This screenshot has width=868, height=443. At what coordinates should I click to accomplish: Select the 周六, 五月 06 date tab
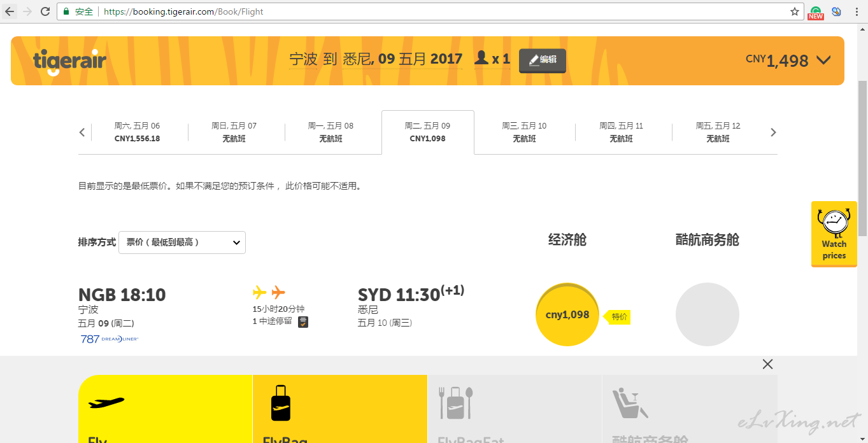[x=137, y=132]
